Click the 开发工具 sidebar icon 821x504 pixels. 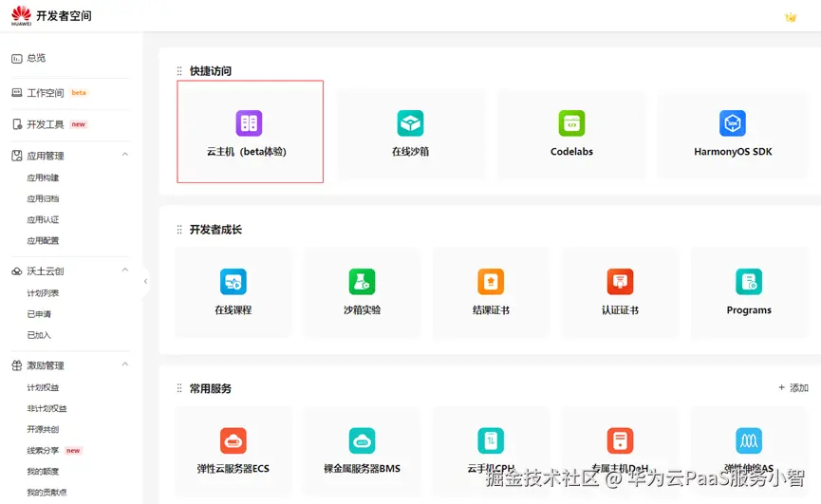pyautogui.click(x=17, y=124)
